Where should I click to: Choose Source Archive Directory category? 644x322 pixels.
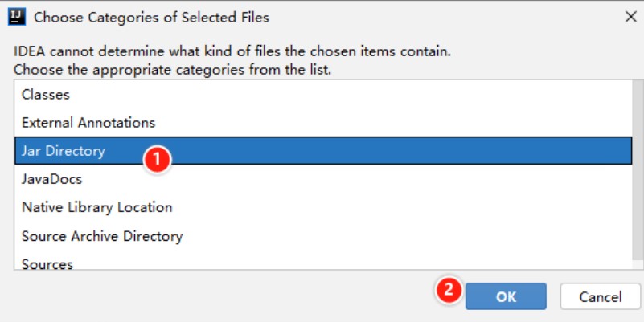tap(323, 236)
